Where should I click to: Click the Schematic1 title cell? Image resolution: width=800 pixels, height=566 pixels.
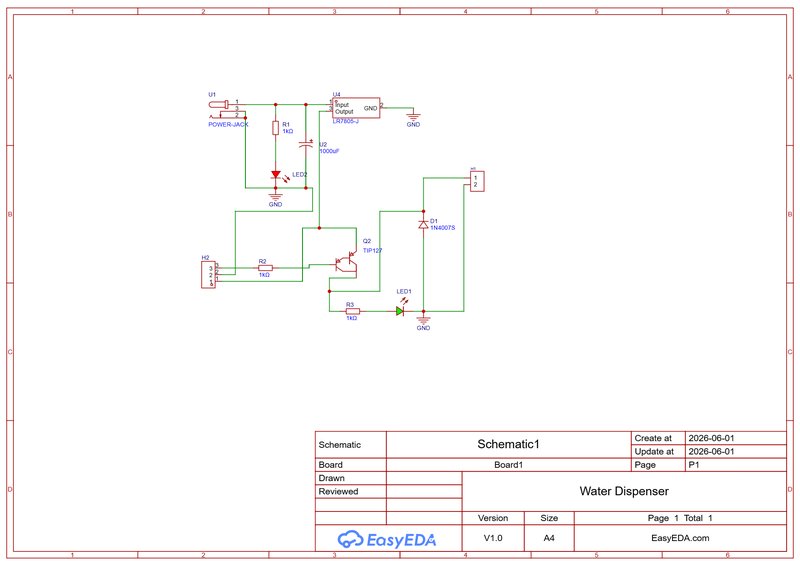[x=509, y=444]
